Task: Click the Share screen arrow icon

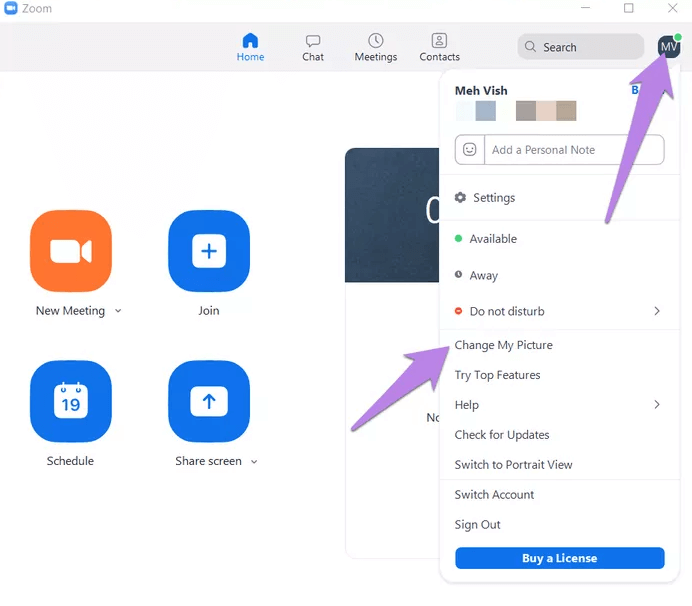Action: point(208,402)
